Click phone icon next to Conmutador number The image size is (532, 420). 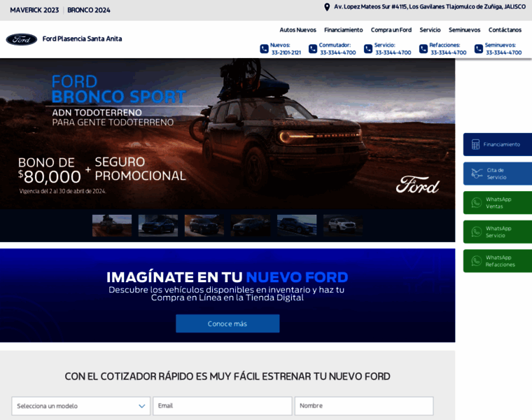(313, 49)
